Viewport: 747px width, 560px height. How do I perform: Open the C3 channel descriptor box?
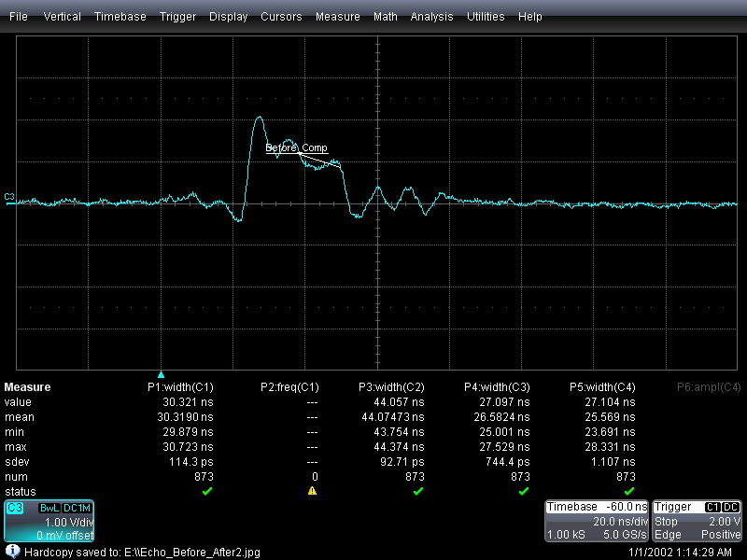tap(49, 521)
